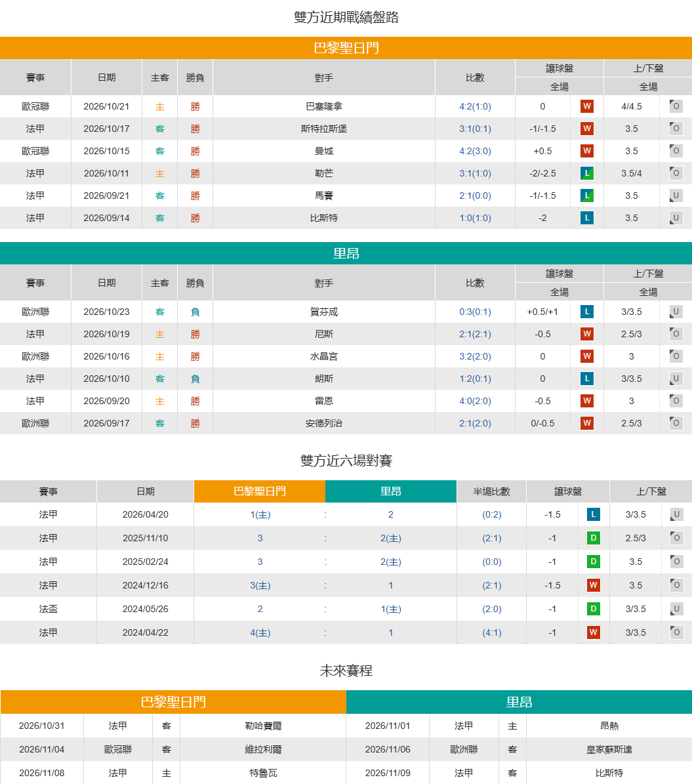The height and width of the screenshot is (784, 692).
Task: Click the opponent name 馬賽
Action: click(324, 196)
